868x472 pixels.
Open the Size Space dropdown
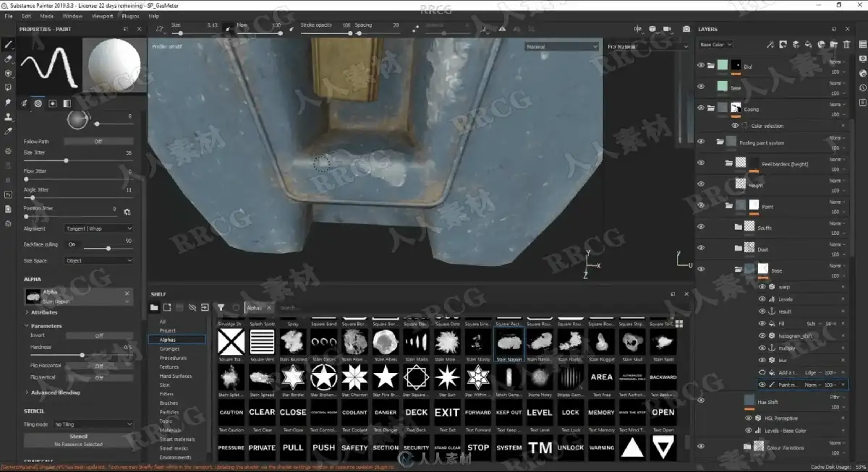coord(99,260)
